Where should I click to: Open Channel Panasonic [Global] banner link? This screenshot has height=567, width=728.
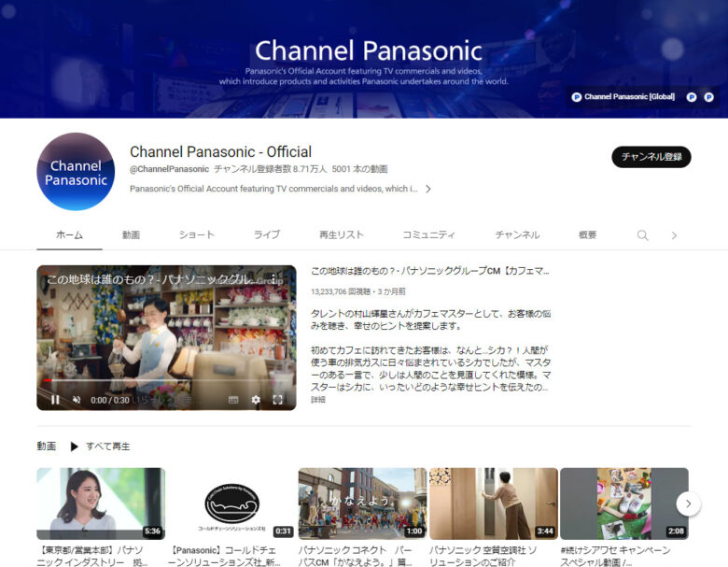pos(623,96)
